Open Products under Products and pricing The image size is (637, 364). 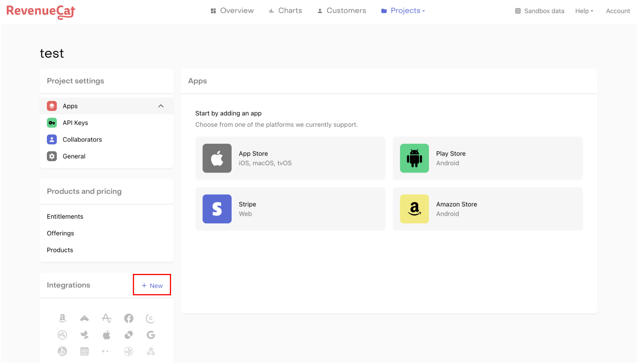tap(60, 250)
